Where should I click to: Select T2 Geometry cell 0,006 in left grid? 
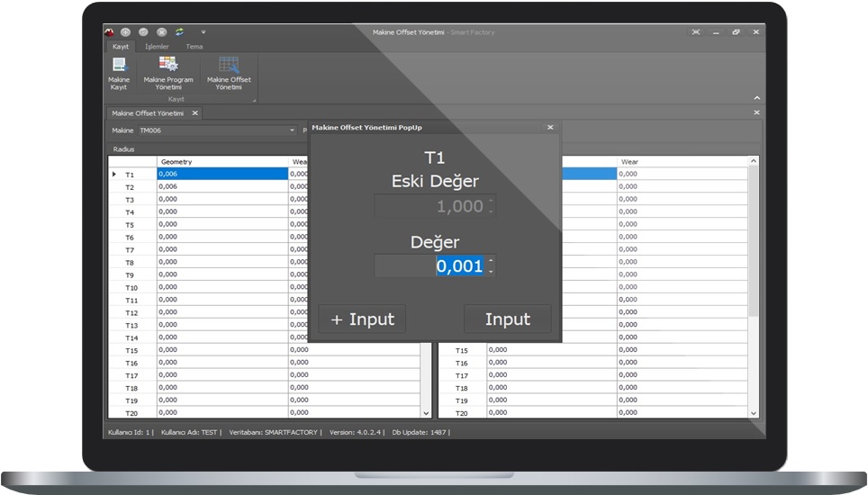222,186
